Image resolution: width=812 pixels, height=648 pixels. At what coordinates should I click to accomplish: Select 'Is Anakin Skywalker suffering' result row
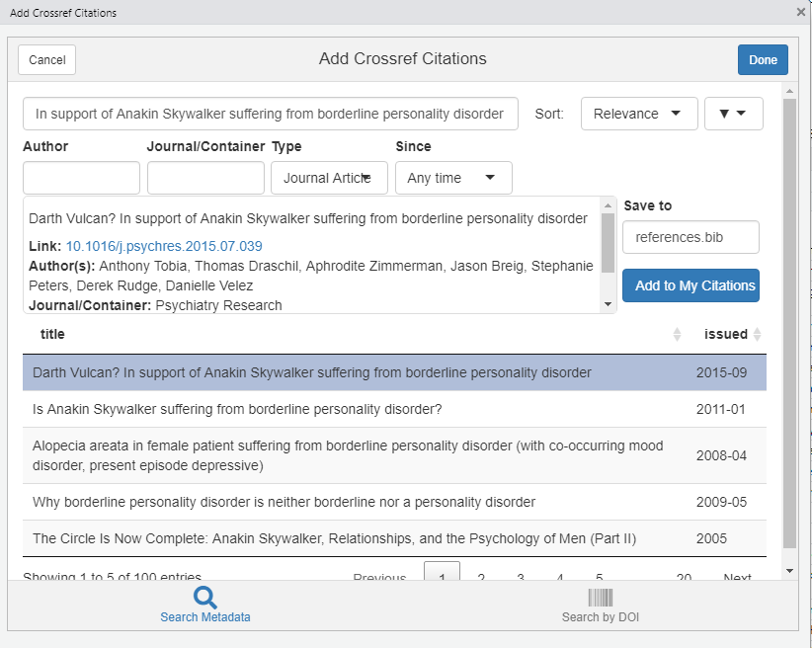pyautogui.click(x=394, y=409)
